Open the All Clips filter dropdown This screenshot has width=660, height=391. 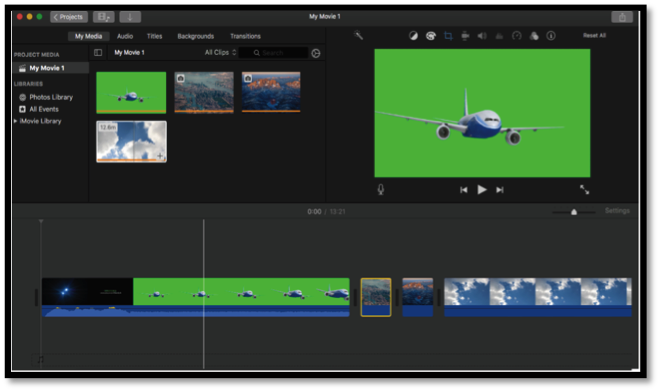click(221, 53)
